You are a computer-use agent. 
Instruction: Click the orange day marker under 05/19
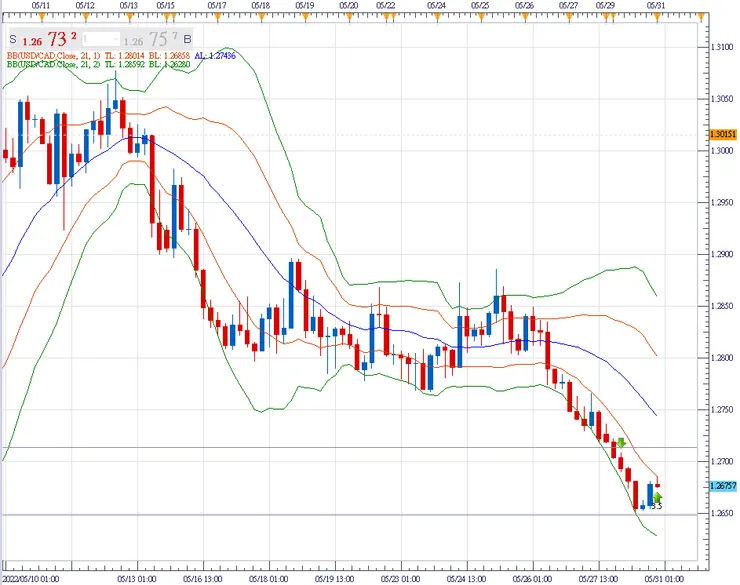tap(305, 17)
